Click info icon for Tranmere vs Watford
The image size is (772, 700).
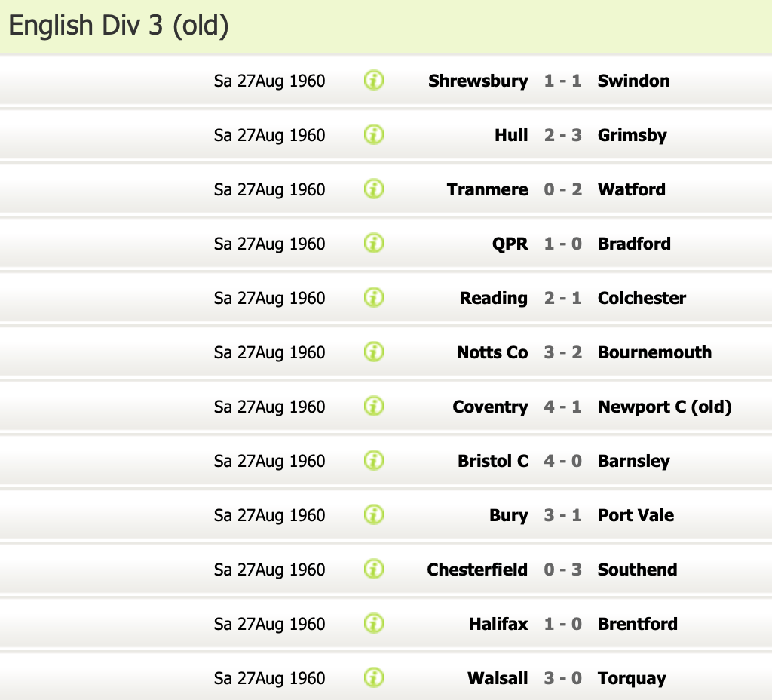tap(374, 189)
